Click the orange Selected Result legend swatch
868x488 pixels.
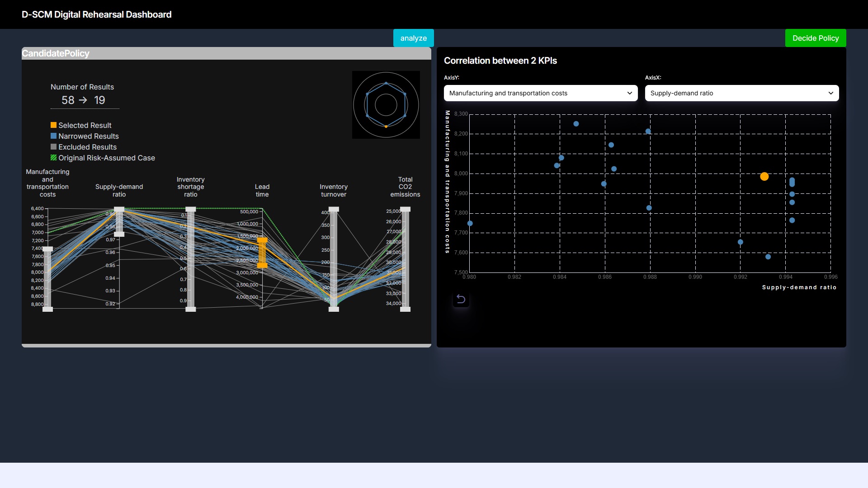click(53, 125)
